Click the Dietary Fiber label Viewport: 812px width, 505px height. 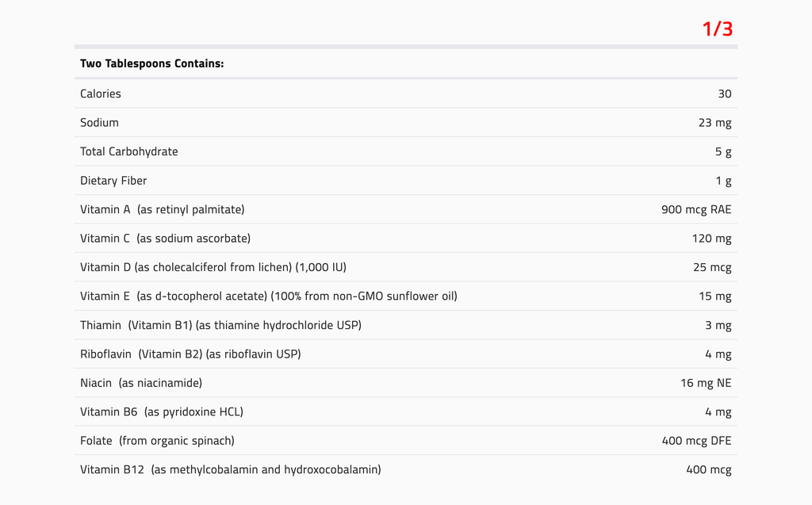tap(113, 181)
